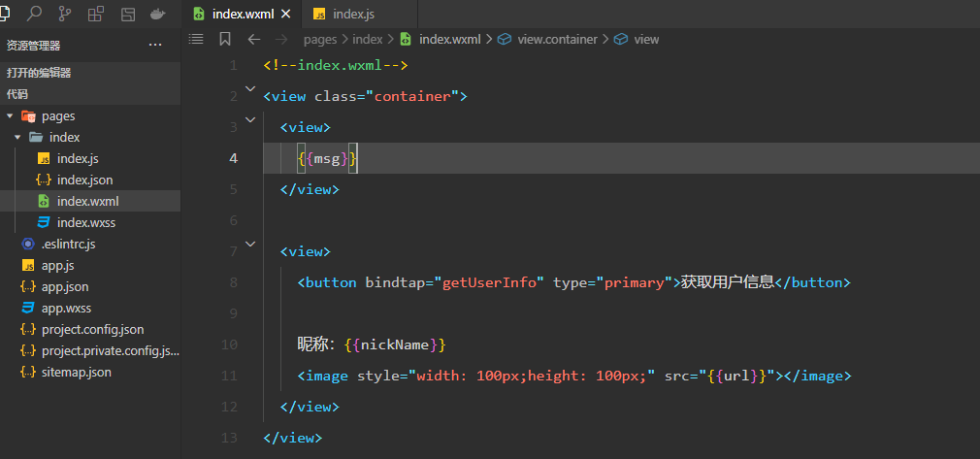This screenshot has width=980, height=459.
Task: Open the Extensions panel icon
Action: click(96, 14)
